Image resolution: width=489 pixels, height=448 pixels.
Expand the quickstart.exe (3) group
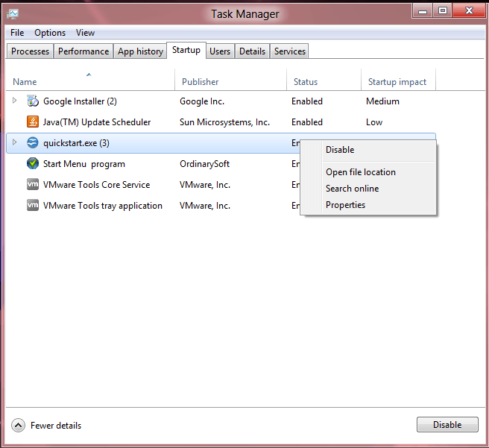tap(14, 142)
